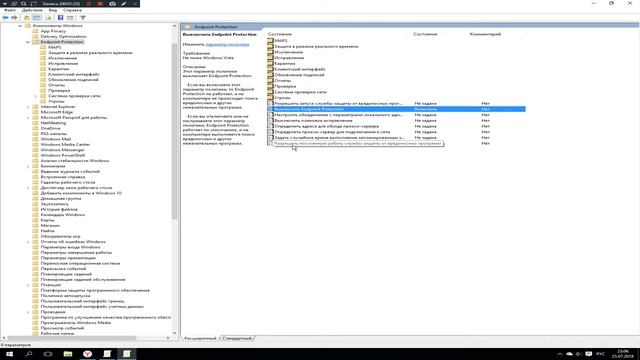The width and height of the screenshot is (640, 360).
Task: Open the Вид menu
Action: pos(53,10)
